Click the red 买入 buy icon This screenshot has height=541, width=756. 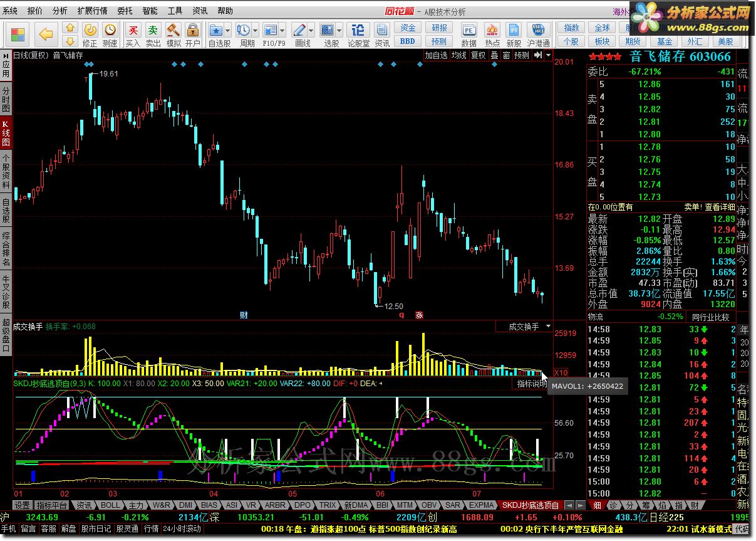[133, 29]
